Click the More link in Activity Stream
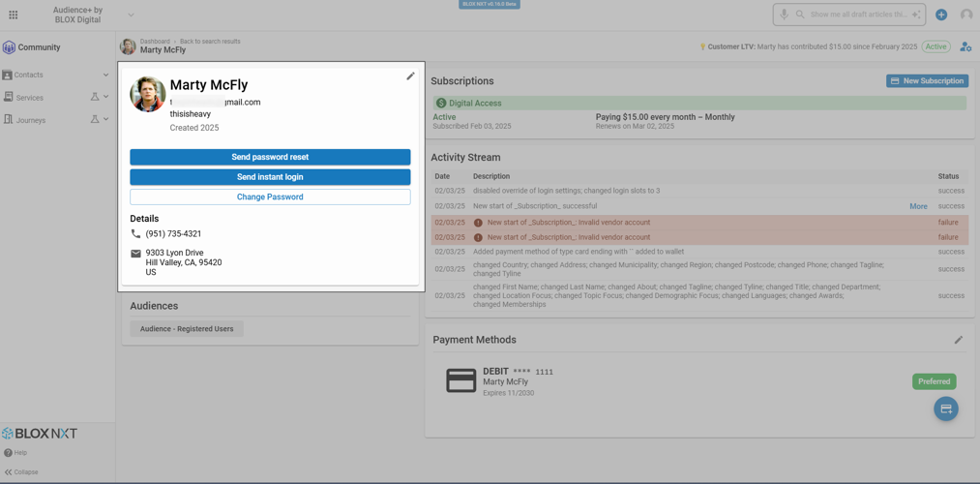The height and width of the screenshot is (484, 980). [918, 206]
